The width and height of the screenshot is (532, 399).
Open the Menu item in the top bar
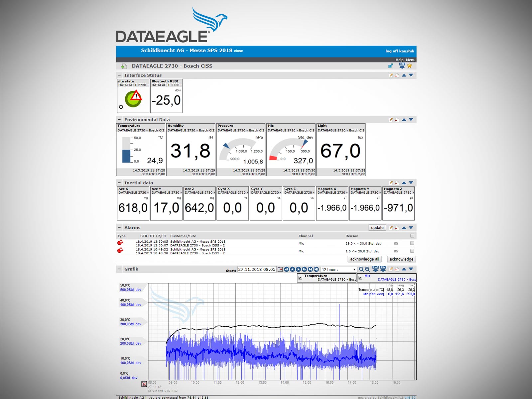(411, 60)
